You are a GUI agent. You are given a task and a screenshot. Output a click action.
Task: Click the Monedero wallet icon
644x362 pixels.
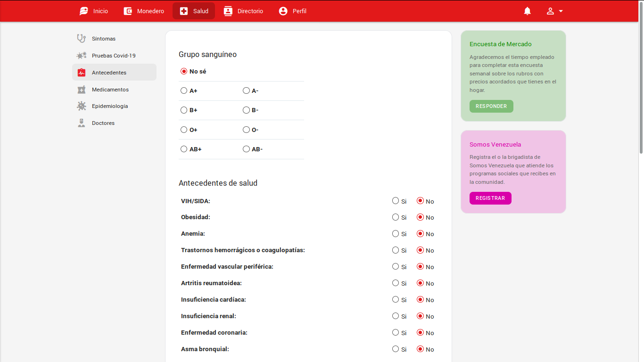pos(128,11)
